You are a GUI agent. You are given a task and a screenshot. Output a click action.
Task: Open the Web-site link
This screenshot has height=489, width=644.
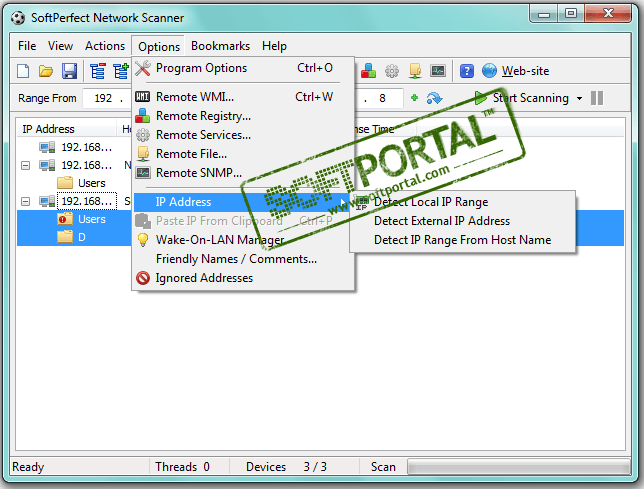tap(525, 71)
